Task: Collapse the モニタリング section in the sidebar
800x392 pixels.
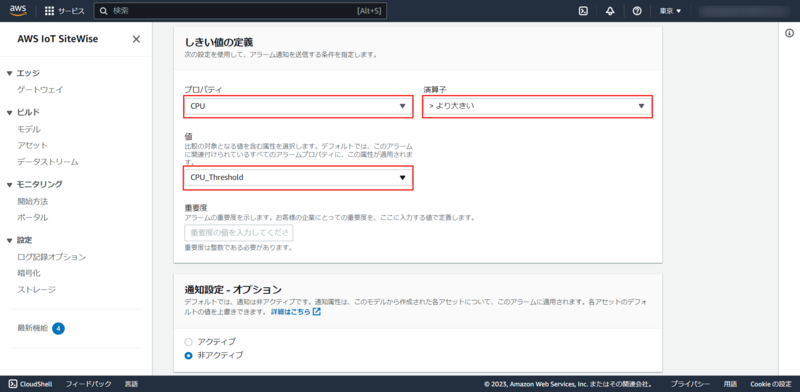Action: 9,184
